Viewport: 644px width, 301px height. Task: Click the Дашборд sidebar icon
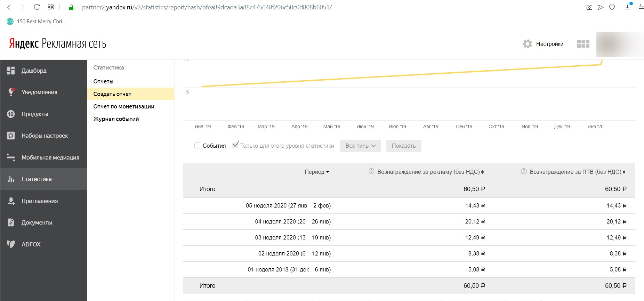point(11,71)
